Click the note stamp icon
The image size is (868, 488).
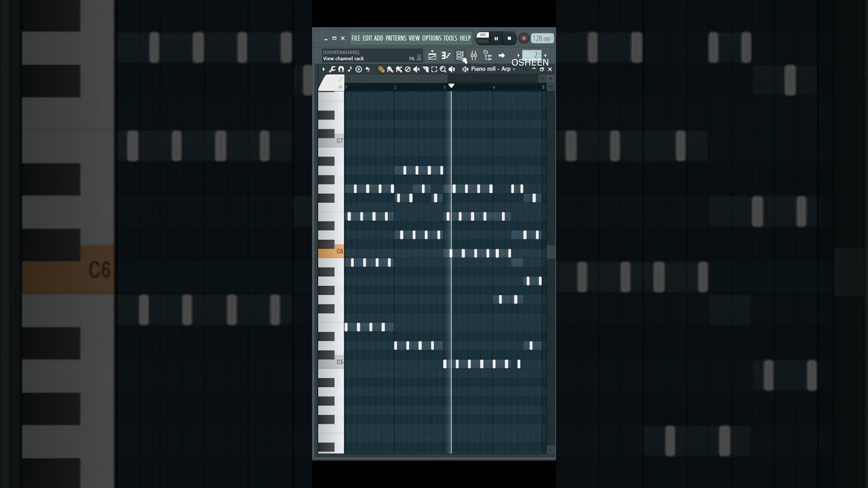point(350,69)
